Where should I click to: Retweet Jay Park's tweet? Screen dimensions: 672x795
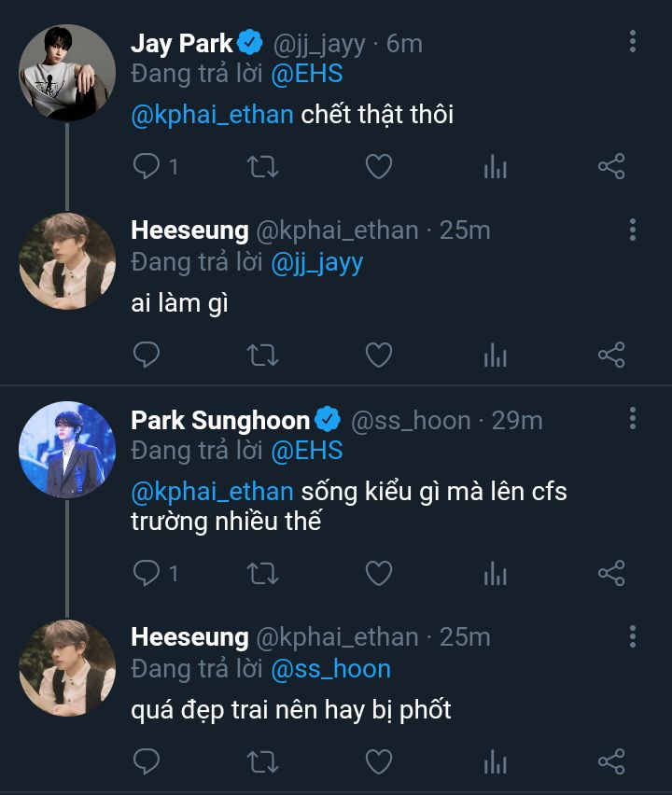[x=262, y=167]
